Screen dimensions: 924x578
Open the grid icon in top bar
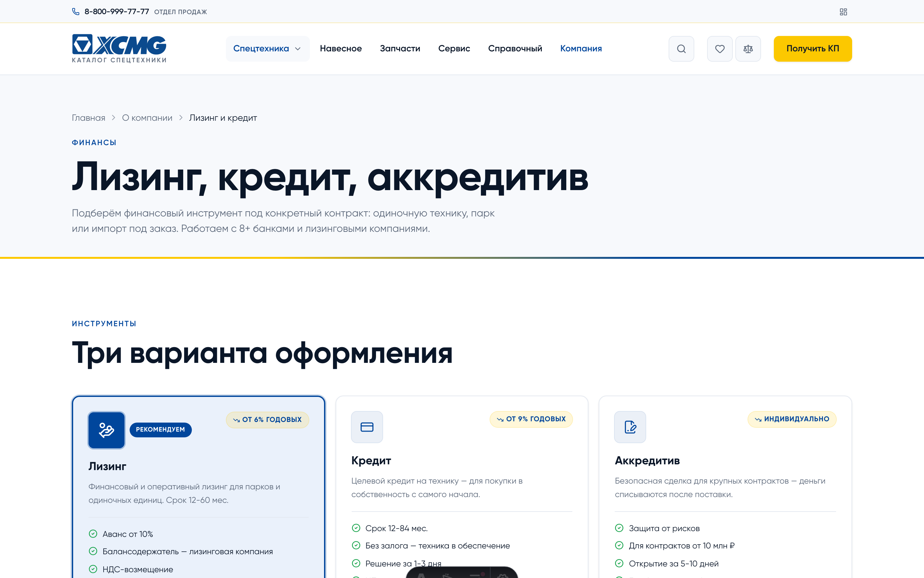843,12
